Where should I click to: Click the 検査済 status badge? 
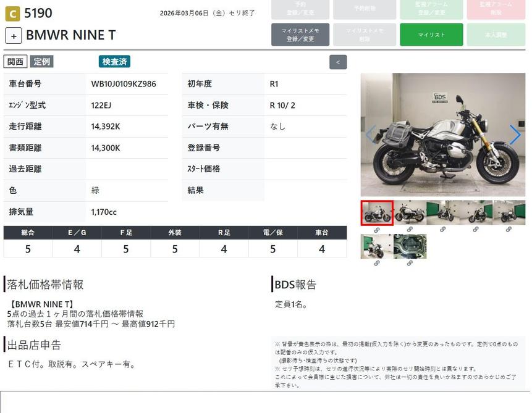coord(114,62)
